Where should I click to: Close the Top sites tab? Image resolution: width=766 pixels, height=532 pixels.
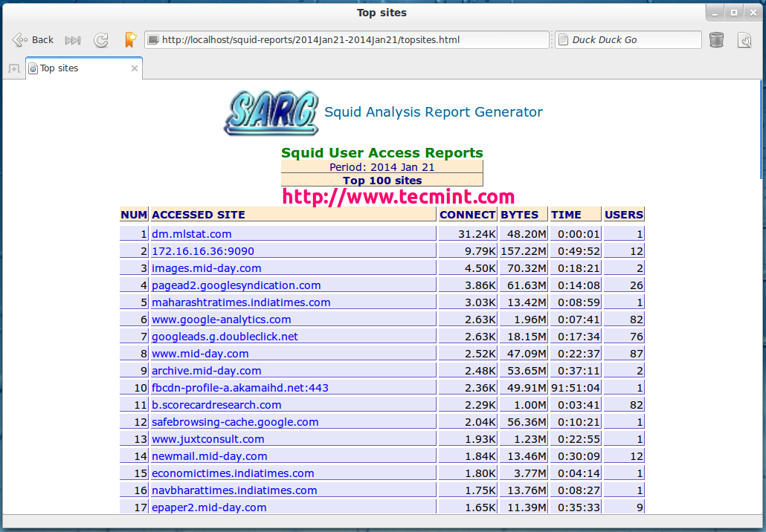click(135, 68)
